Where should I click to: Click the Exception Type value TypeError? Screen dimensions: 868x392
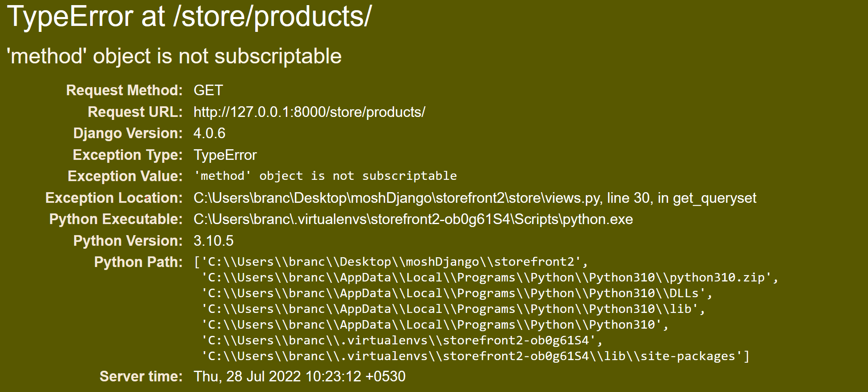[225, 155]
